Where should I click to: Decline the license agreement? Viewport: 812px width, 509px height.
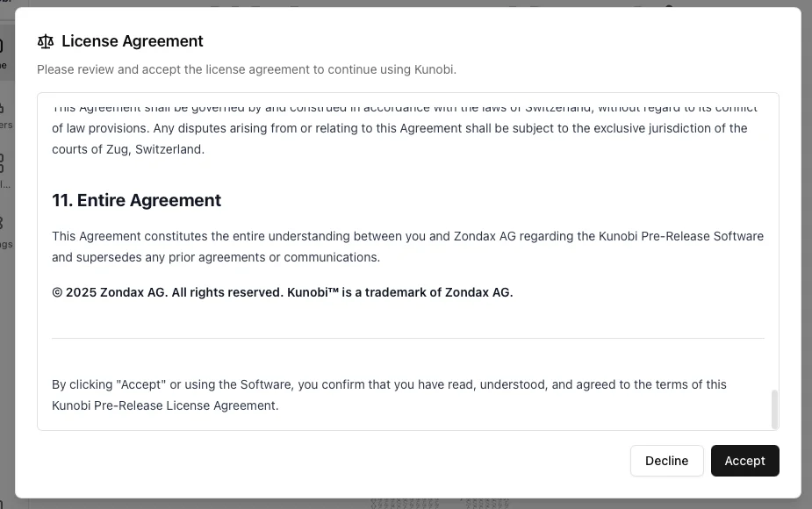tap(666, 461)
